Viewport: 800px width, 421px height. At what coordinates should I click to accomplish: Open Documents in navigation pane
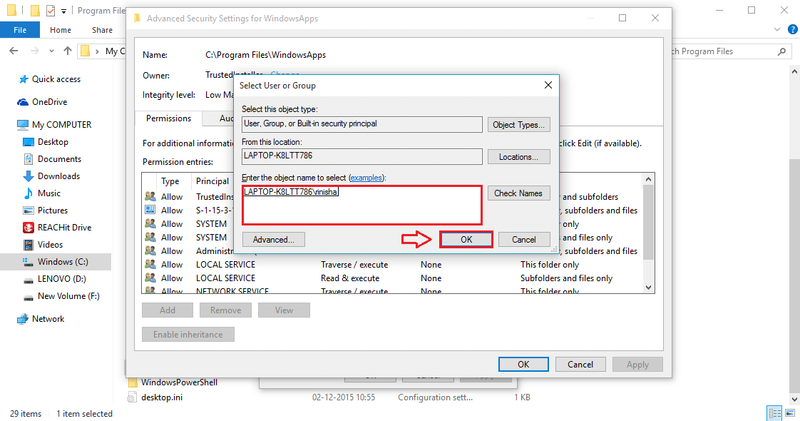(59, 159)
